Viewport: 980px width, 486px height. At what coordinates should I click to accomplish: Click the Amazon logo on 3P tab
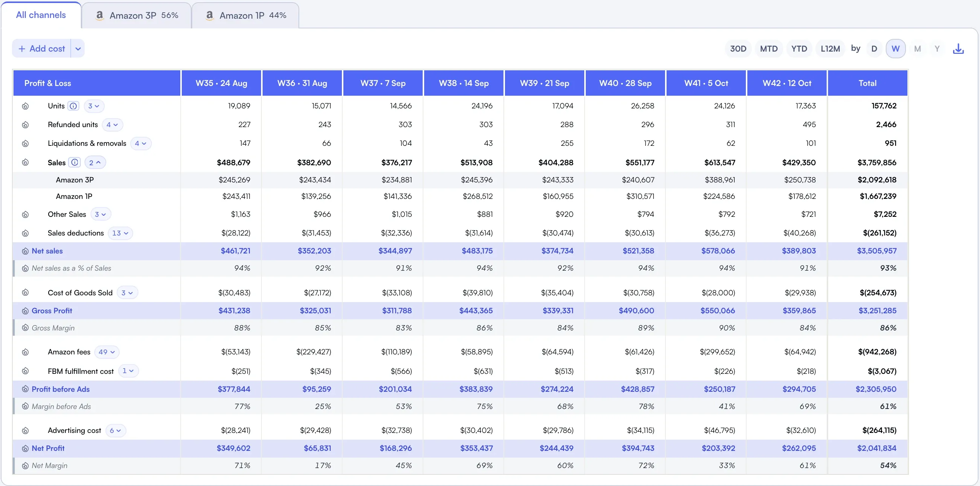tap(99, 15)
